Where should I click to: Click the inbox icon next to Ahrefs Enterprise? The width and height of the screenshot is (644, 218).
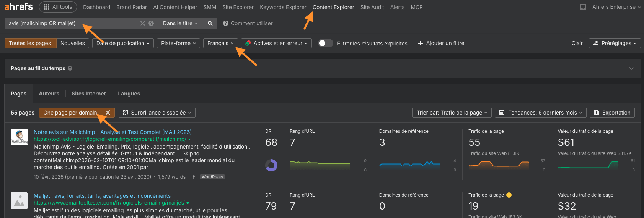[583, 7]
